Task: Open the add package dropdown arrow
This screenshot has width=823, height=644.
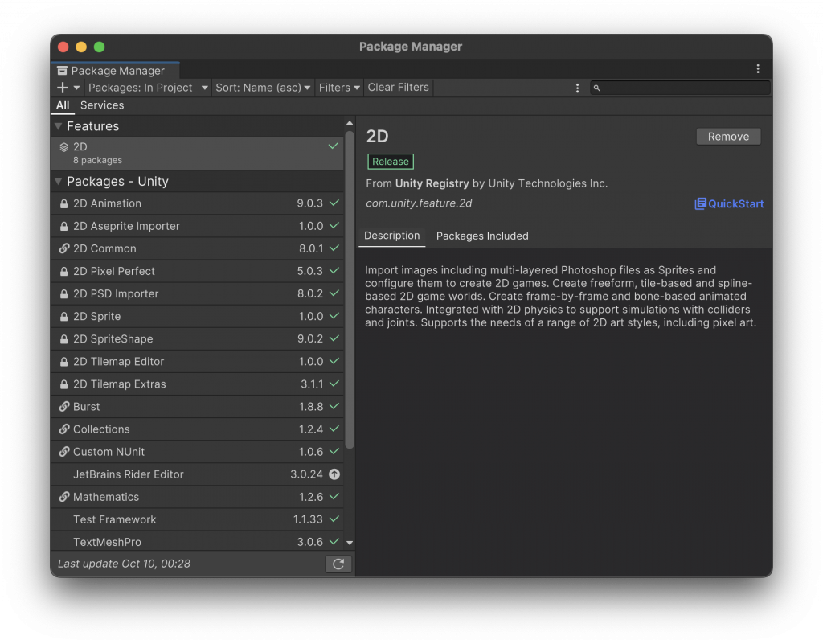Action: tap(76, 88)
